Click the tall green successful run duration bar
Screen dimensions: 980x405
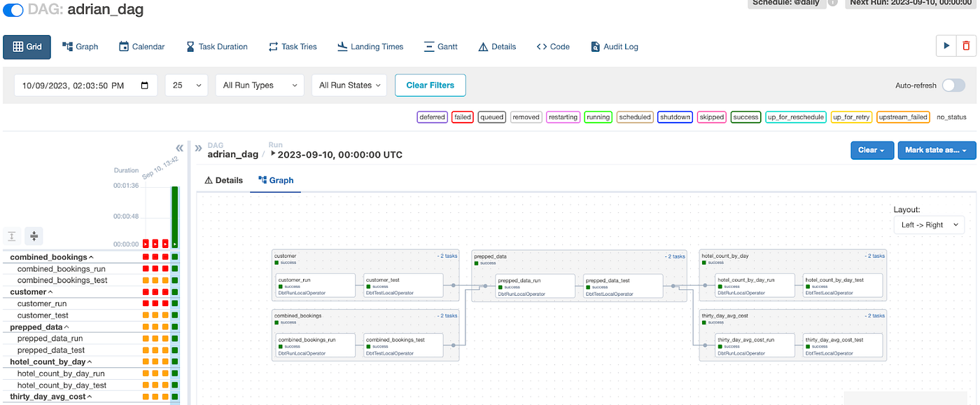tap(175, 215)
